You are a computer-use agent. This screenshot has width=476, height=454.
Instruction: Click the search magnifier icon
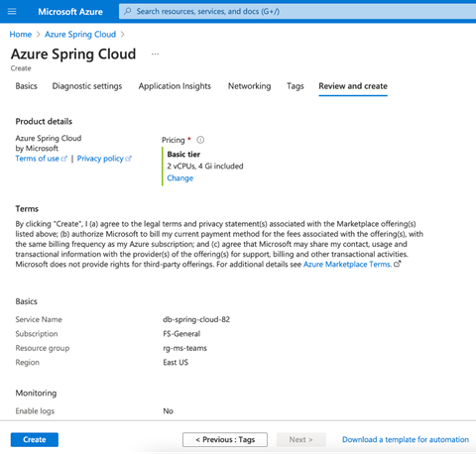pos(128,11)
